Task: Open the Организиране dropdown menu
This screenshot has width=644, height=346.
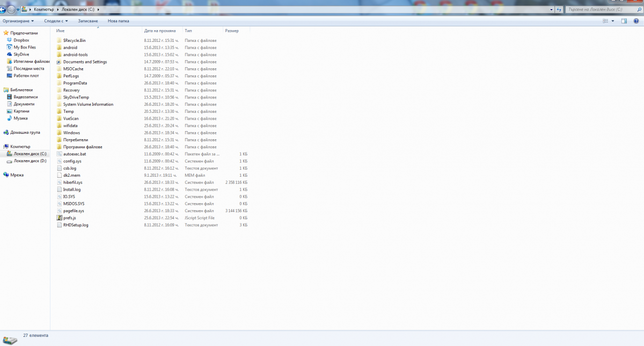Action: 18,21
